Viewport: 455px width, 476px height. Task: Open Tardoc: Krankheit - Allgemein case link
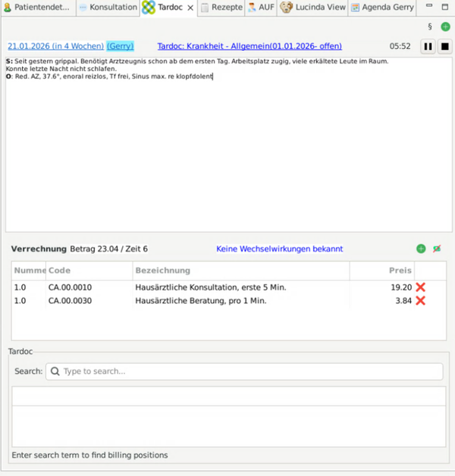tap(249, 46)
